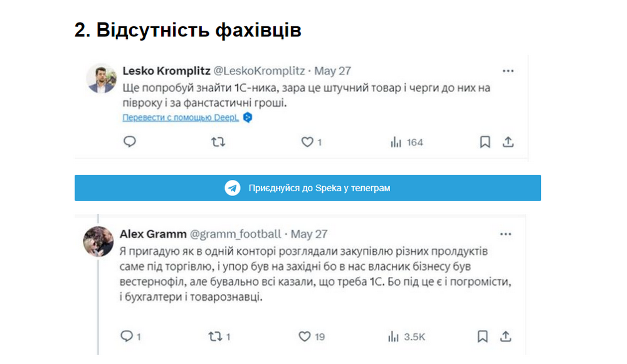
Task: Like Lesko Kromplitz's tweet
Action: pos(306,142)
